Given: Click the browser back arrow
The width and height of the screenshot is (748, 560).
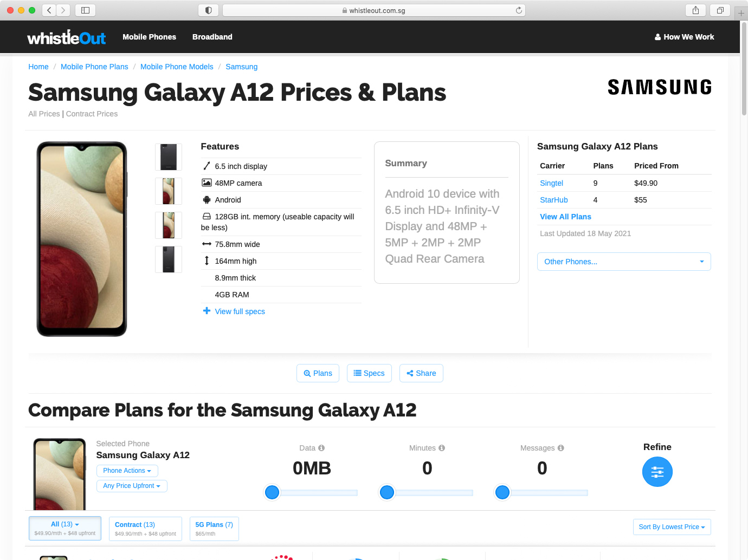Looking at the screenshot, I should coord(49,10).
